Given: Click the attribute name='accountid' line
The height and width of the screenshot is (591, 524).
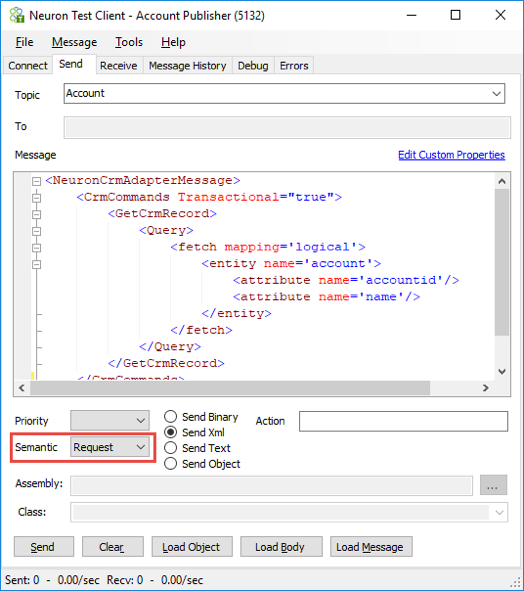Looking at the screenshot, I should [346, 280].
